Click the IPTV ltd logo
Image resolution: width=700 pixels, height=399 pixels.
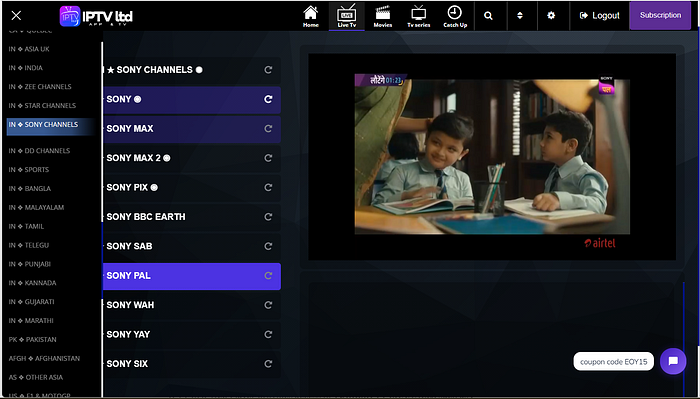click(96, 17)
